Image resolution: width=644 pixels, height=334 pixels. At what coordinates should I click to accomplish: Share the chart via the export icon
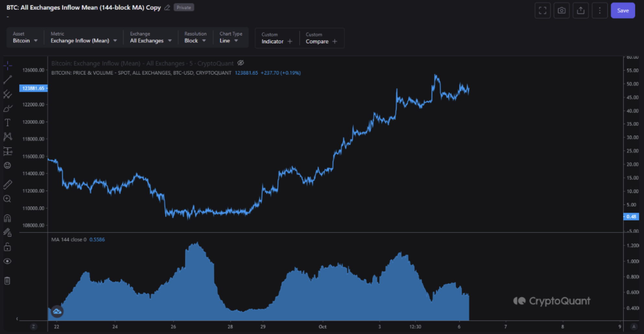click(581, 10)
